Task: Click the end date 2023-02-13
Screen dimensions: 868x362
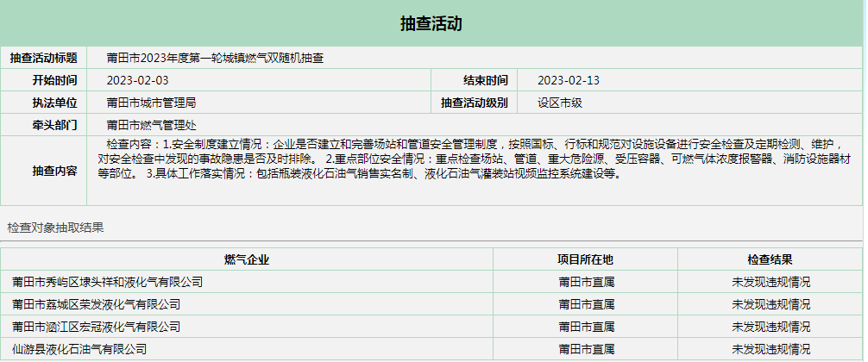Action: click(568, 80)
